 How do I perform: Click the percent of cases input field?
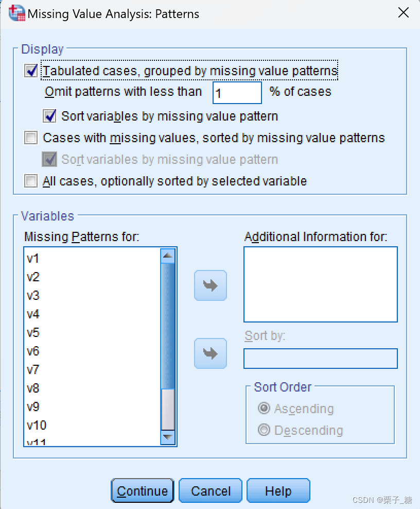pyautogui.click(x=237, y=92)
